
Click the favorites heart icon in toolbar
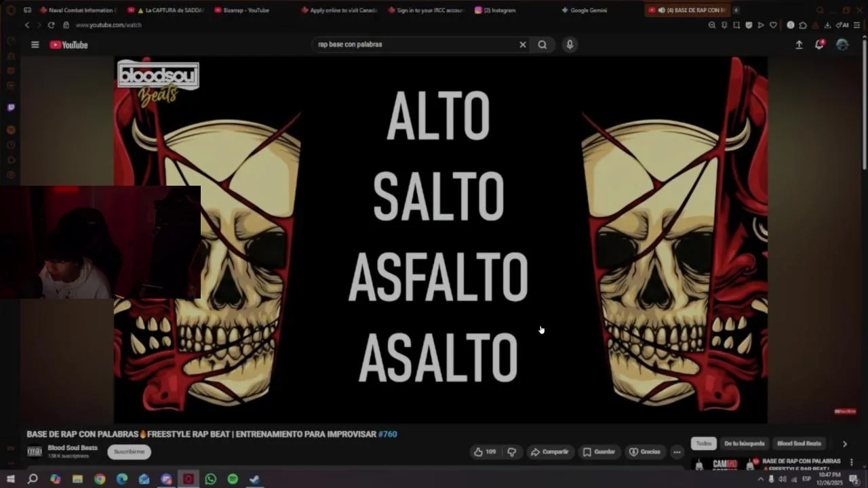coord(773,25)
